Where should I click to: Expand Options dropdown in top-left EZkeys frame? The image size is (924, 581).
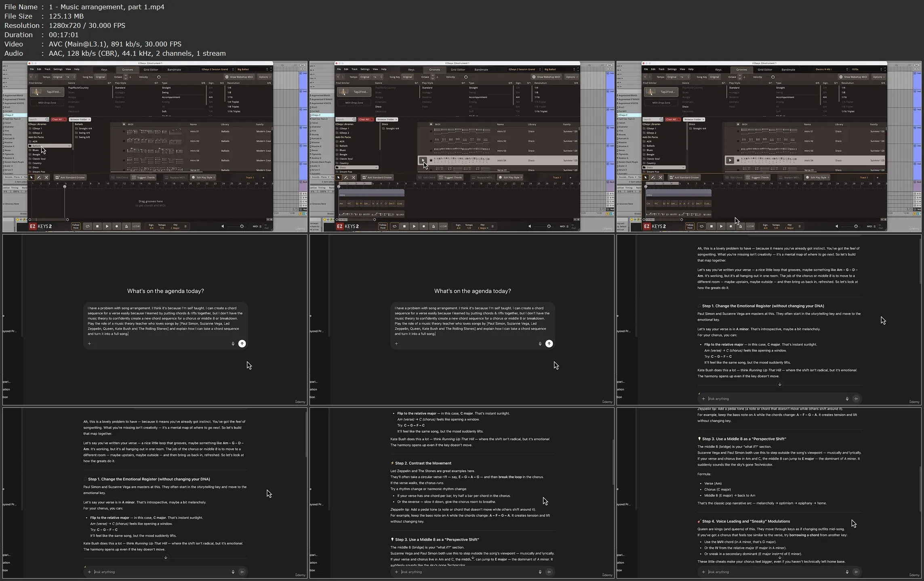(264, 77)
